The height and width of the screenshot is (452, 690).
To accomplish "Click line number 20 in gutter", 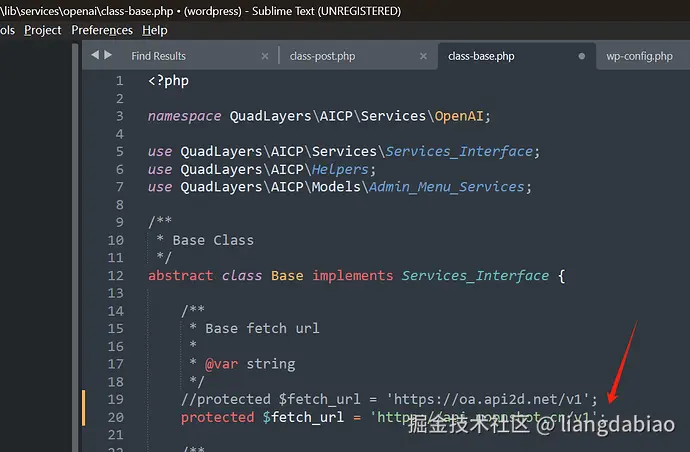I will coord(116,417).
